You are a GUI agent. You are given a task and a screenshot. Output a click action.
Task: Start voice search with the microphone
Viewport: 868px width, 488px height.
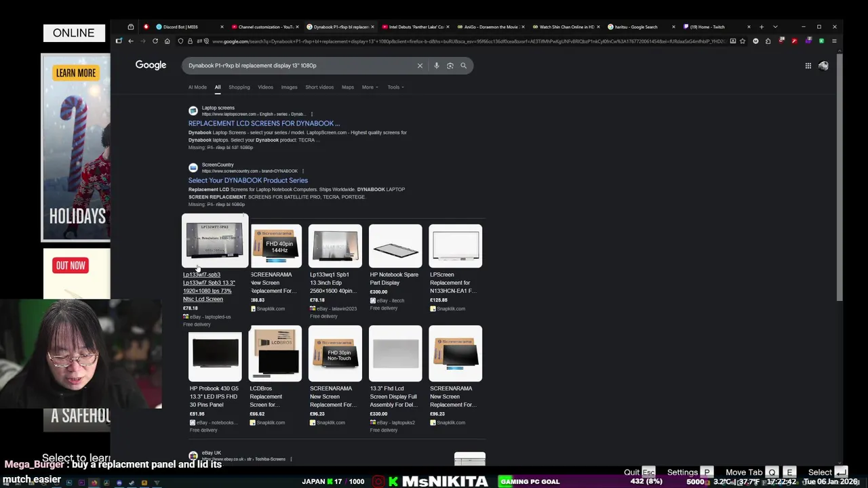[x=437, y=66]
